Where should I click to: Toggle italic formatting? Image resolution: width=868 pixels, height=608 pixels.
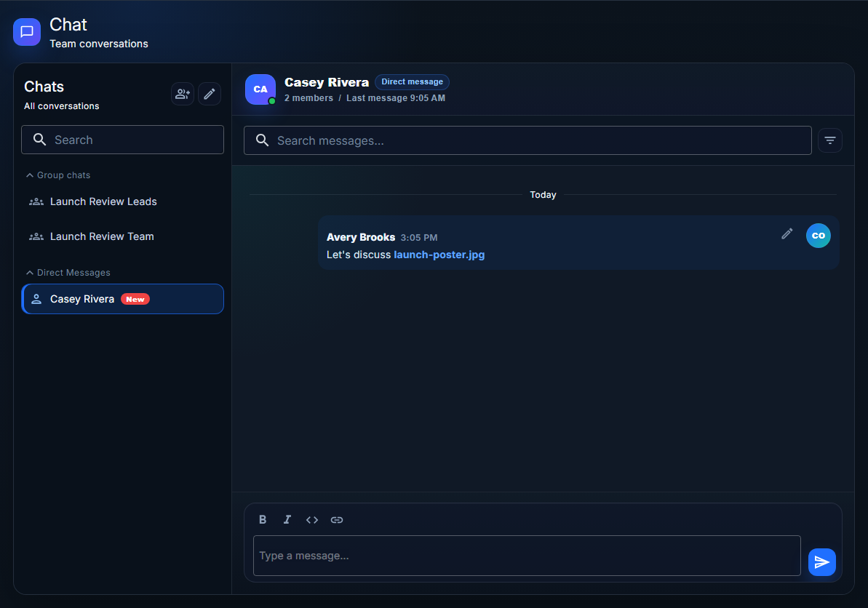(x=287, y=519)
